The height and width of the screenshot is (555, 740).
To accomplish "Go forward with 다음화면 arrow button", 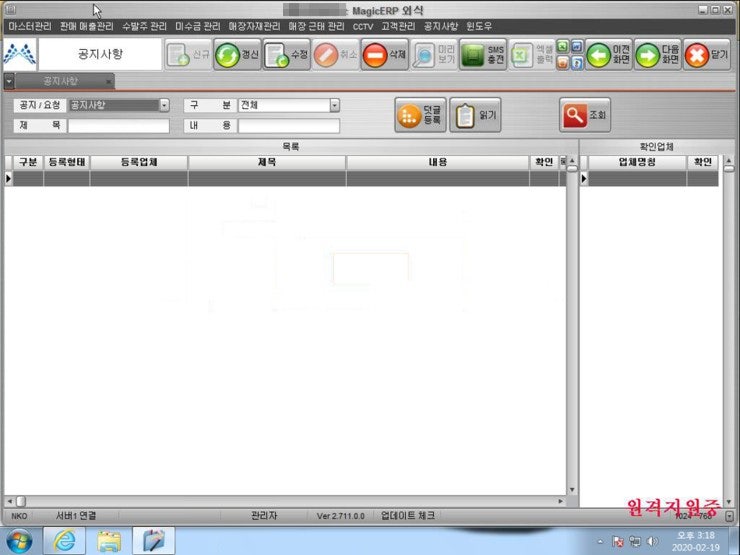I will pyautogui.click(x=658, y=55).
